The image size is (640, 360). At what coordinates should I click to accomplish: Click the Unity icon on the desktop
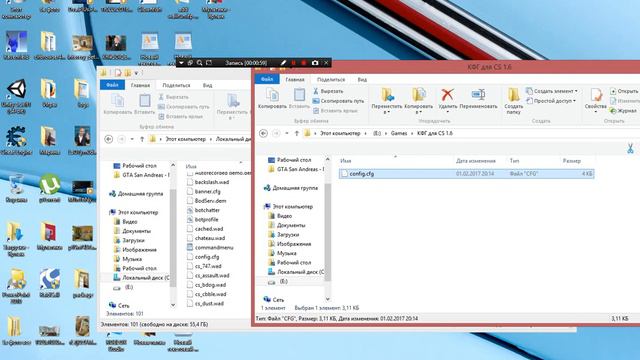click(16, 90)
